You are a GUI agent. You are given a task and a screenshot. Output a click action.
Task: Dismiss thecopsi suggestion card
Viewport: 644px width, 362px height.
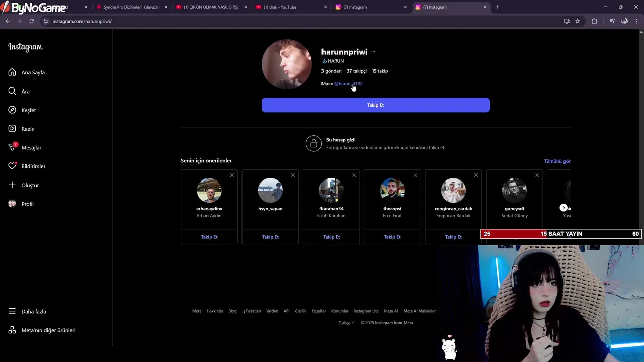point(415,175)
